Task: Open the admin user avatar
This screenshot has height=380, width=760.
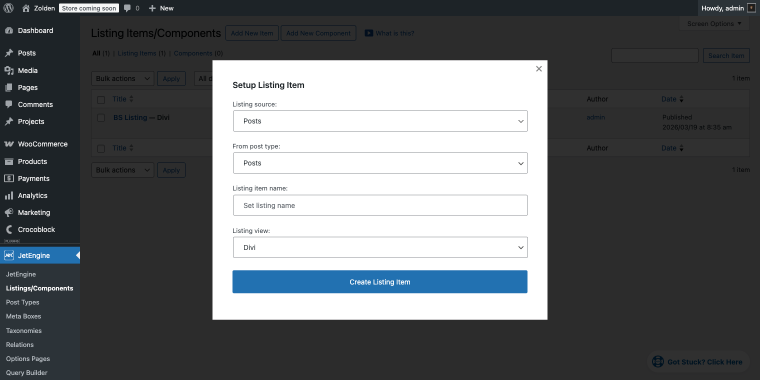Action: (x=751, y=8)
